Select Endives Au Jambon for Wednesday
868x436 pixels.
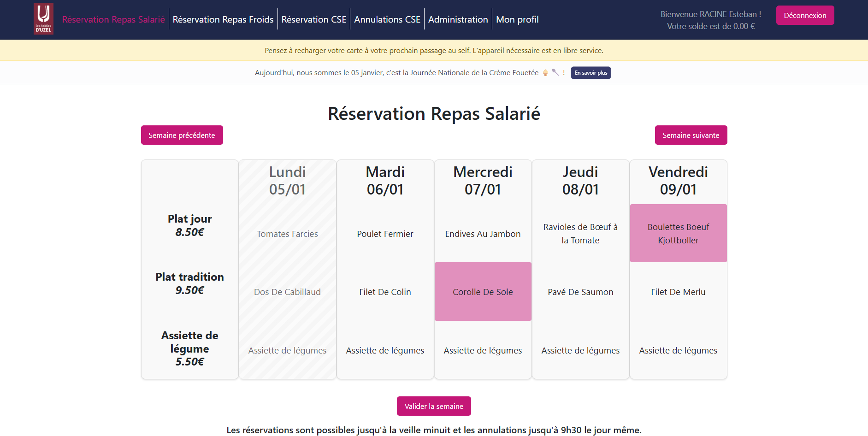tap(483, 233)
